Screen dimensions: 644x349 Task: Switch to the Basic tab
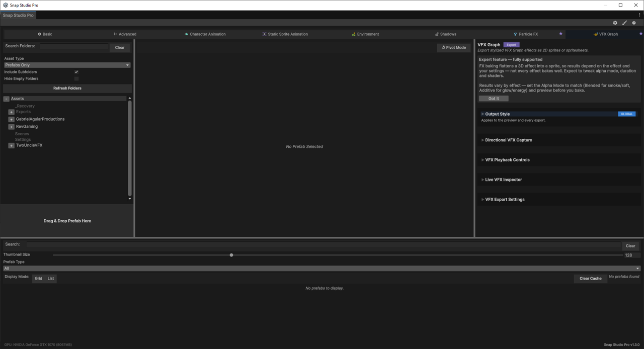click(x=45, y=34)
